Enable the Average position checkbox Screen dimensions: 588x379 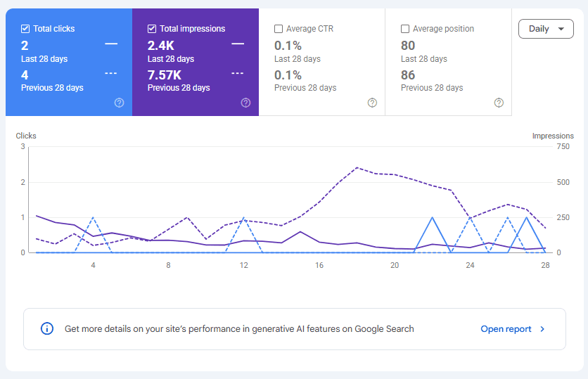405,29
